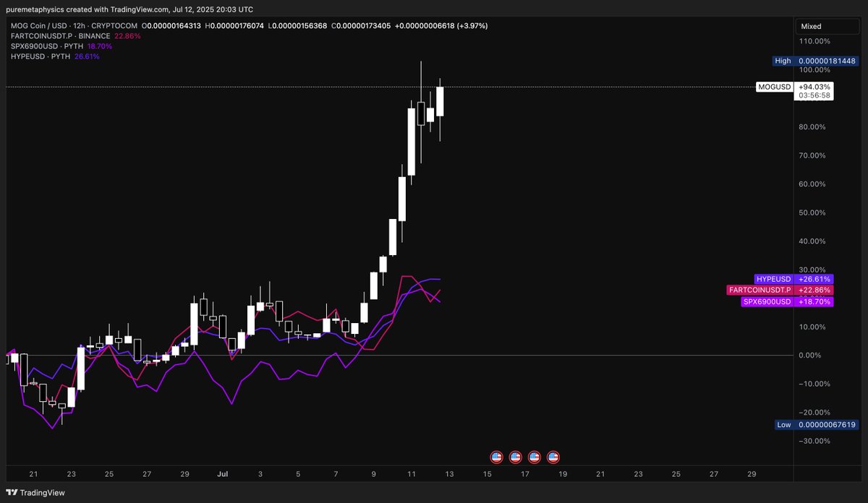The width and height of the screenshot is (868, 503).
Task: Select the FARTCOINUSDT.P · BINANCE legend entry
Action: (x=60, y=35)
